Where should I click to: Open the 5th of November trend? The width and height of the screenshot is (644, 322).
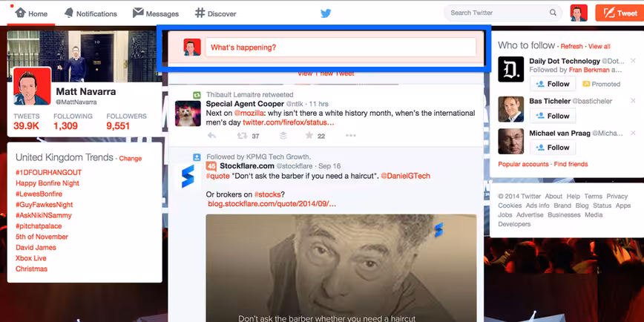pos(42,237)
